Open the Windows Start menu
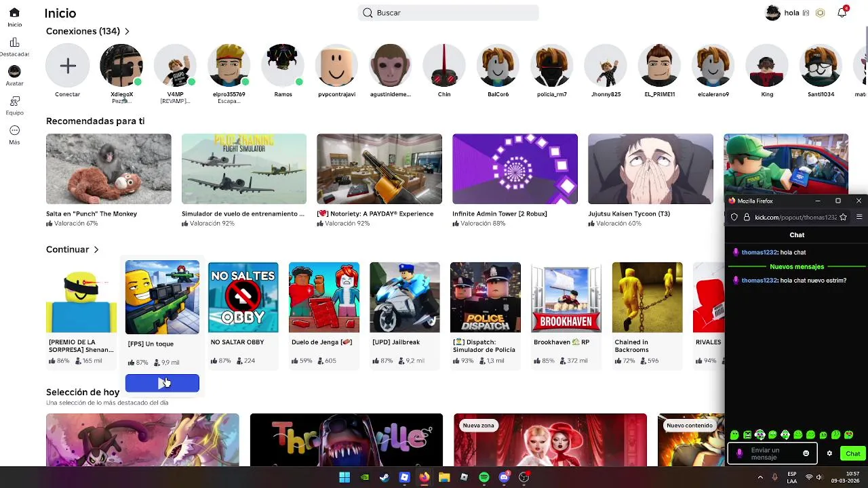 point(344,477)
